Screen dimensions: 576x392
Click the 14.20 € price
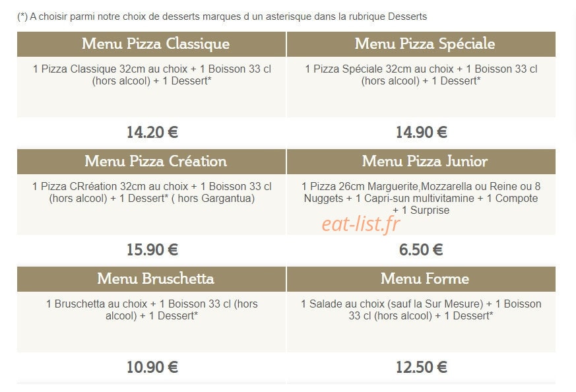152,132
